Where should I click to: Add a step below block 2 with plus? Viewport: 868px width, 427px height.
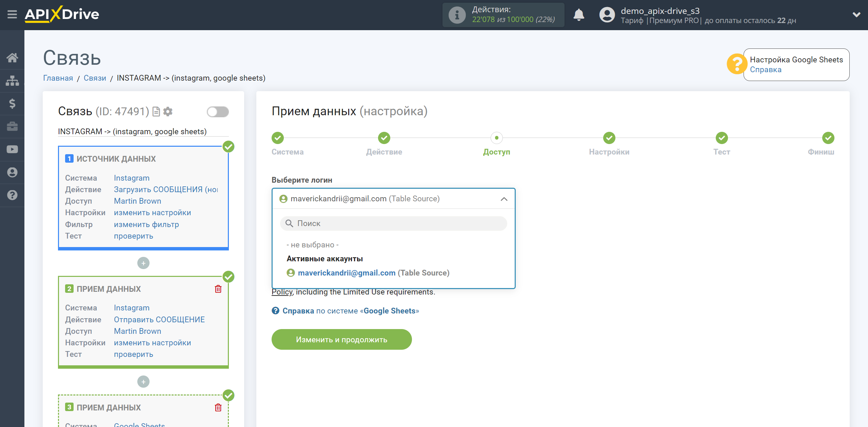coord(143,382)
